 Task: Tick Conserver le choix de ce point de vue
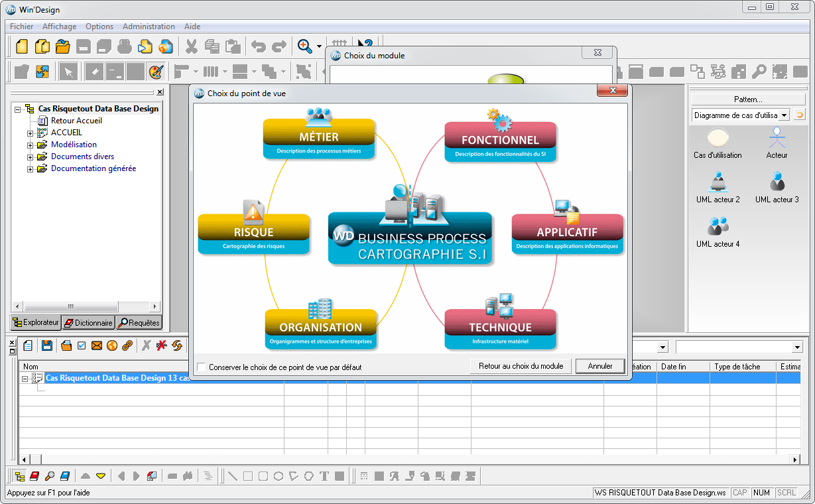coord(202,367)
